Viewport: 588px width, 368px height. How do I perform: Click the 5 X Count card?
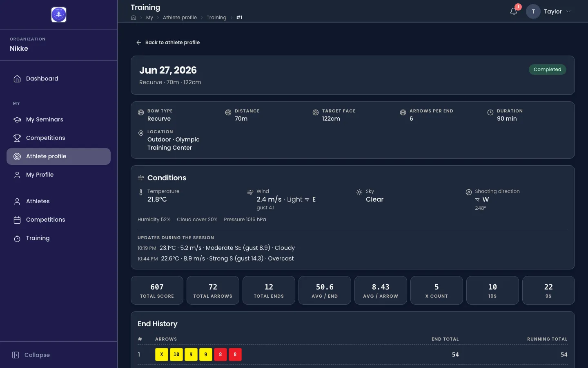pos(437,290)
